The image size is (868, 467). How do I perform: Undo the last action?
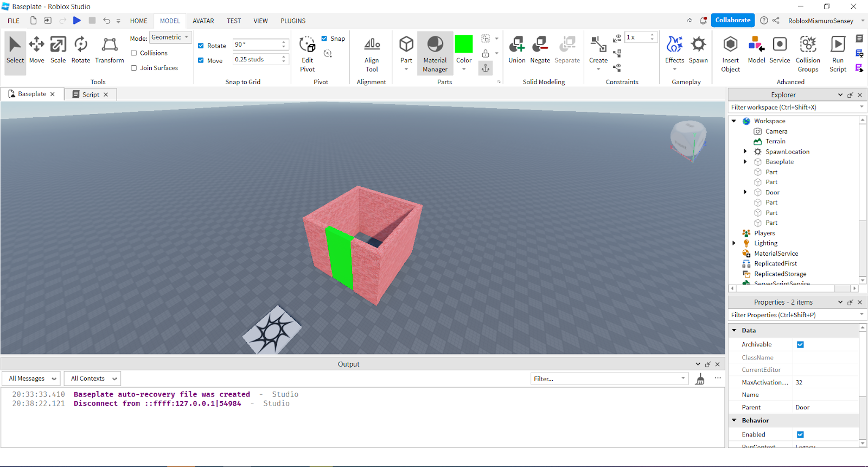(x=106, y=21)
